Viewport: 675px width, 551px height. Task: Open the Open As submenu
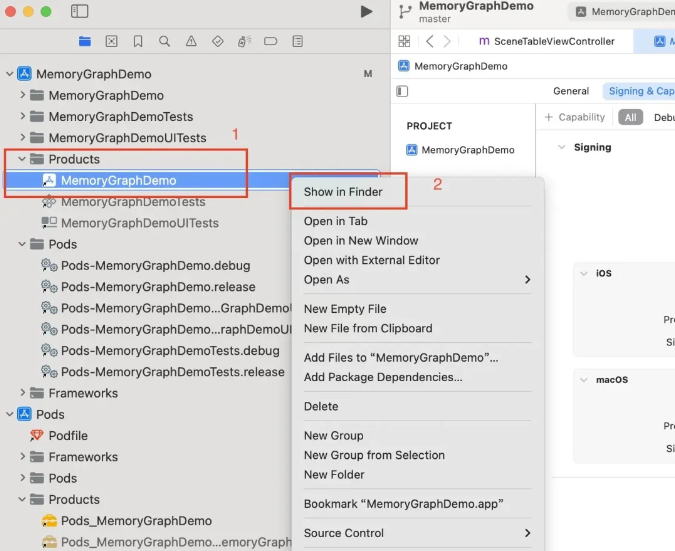click(417, 280)
